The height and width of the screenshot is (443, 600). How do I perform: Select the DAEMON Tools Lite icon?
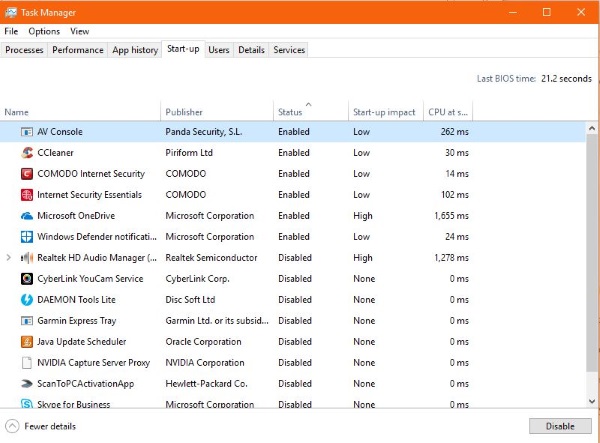tap(26, 300)
